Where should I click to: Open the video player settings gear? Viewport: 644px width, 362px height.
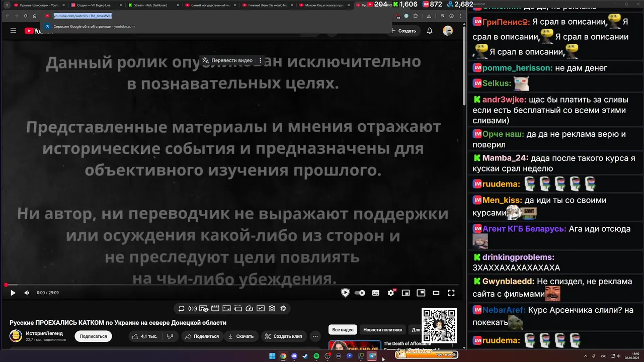click(391, 293)
